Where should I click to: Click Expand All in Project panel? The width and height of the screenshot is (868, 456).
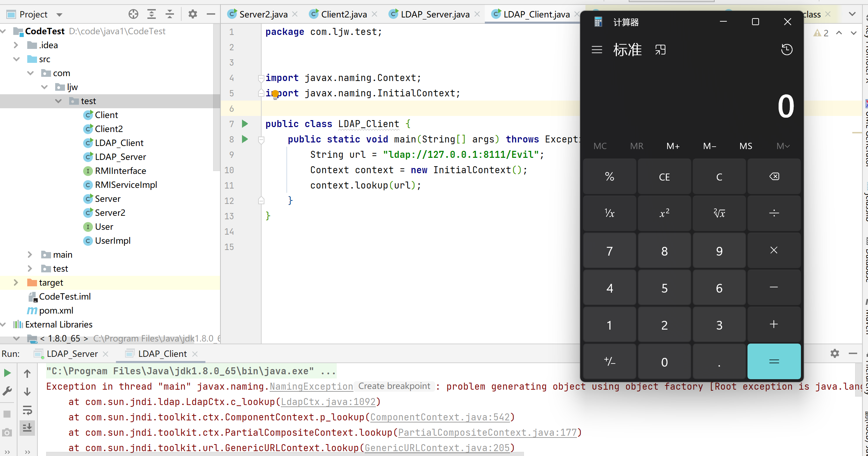[x=152, y=14]
